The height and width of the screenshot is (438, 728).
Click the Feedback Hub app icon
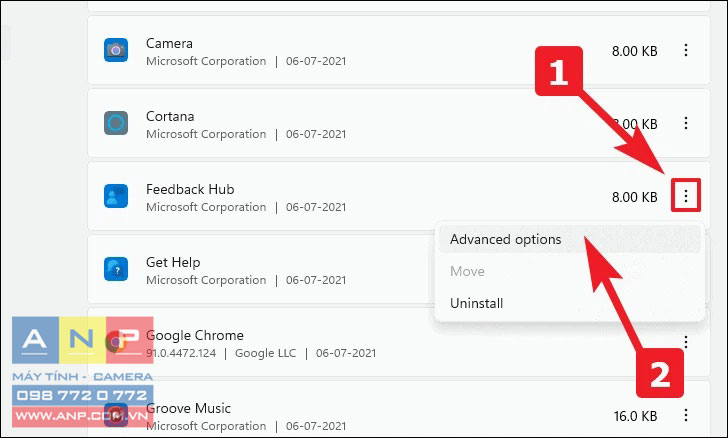[x=116, y=196]
